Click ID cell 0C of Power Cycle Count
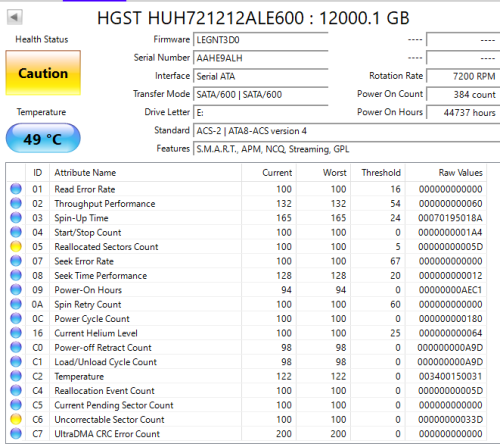Screen dimensions: 500x447 pyautogui.click(x=37, y=319)
